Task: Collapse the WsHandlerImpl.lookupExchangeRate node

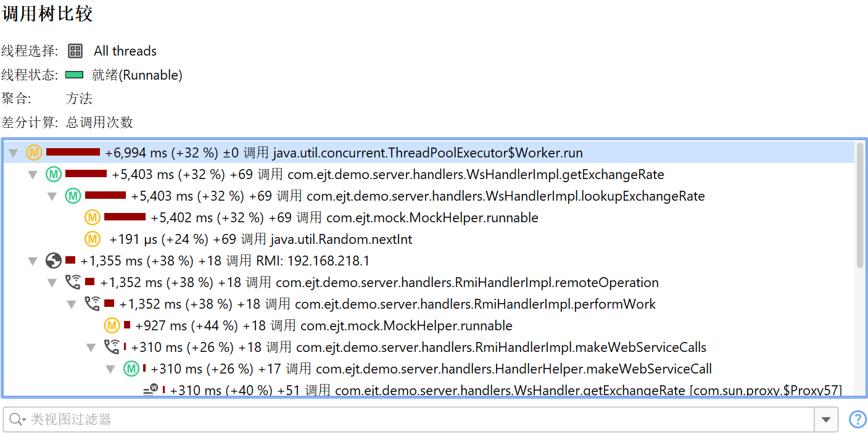Action: click(52, 196)
